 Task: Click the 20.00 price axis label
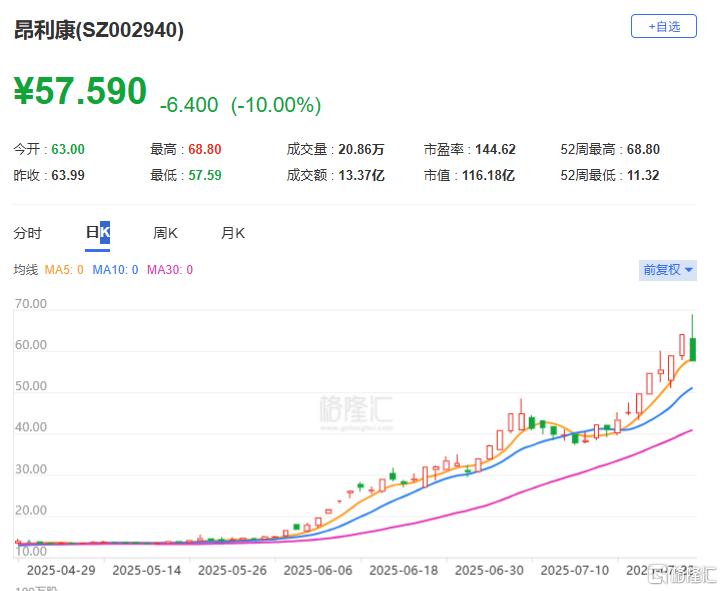pos(31,510)
